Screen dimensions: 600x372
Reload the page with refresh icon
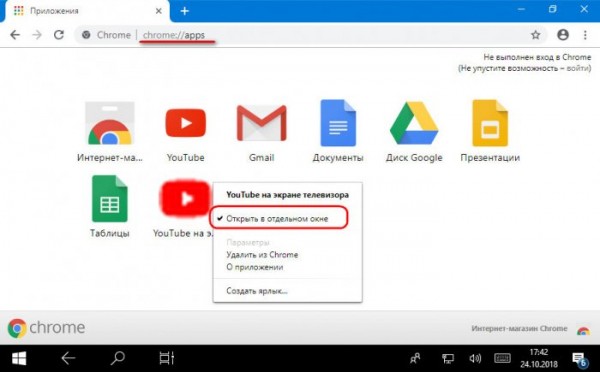point(59,35)
